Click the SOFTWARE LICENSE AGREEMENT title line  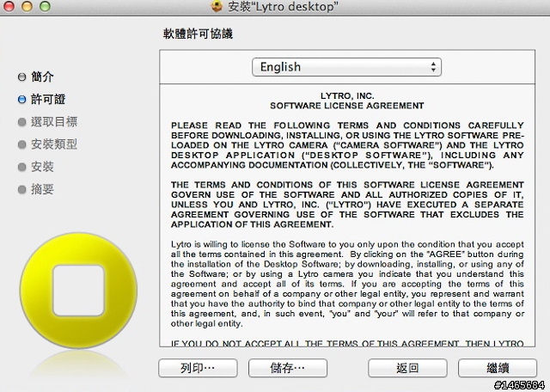(x=347, y=106)
